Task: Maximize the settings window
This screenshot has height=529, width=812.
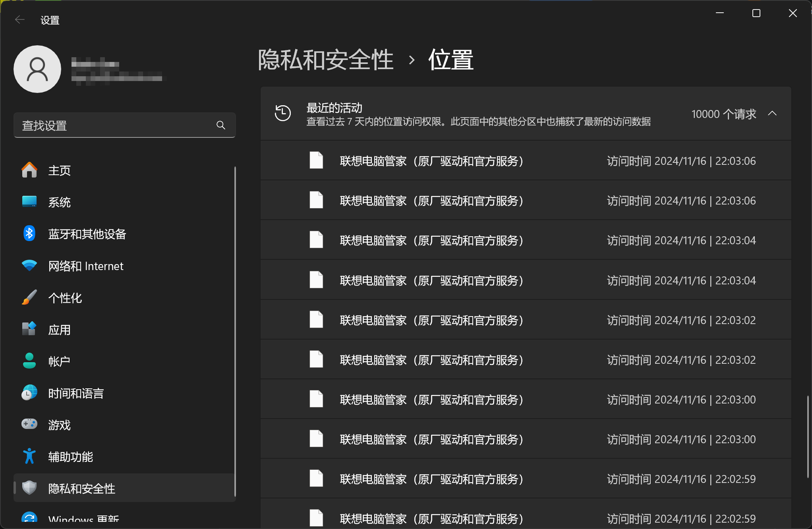Action: tap(756, 13)
